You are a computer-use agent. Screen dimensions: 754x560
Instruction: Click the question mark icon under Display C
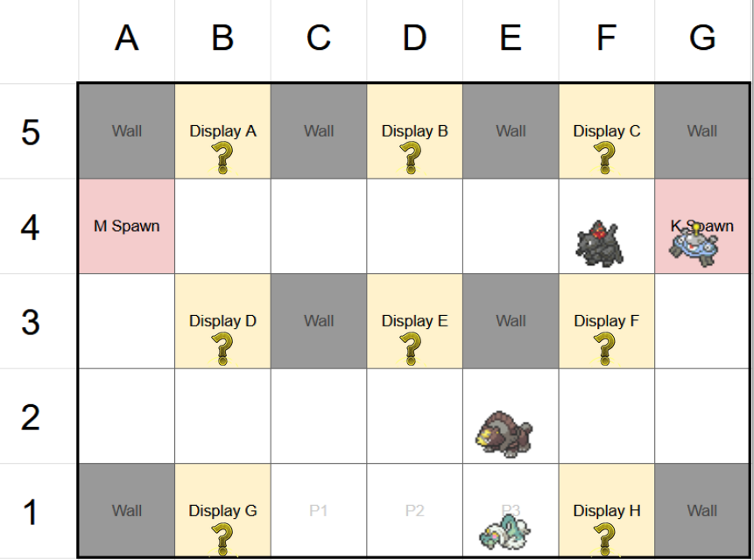[x=604, y=157]
